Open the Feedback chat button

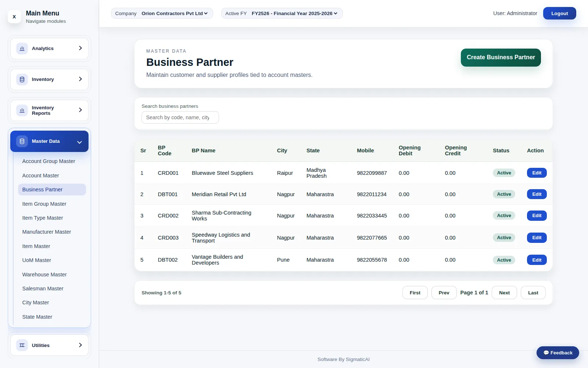[x=558, y=353]
